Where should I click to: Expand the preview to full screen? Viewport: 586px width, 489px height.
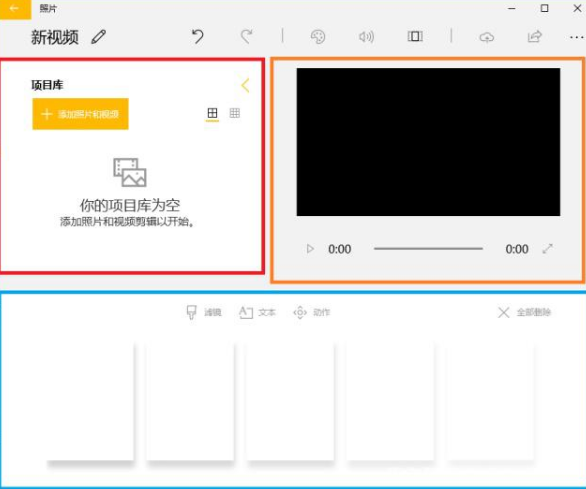click(548, 249)
